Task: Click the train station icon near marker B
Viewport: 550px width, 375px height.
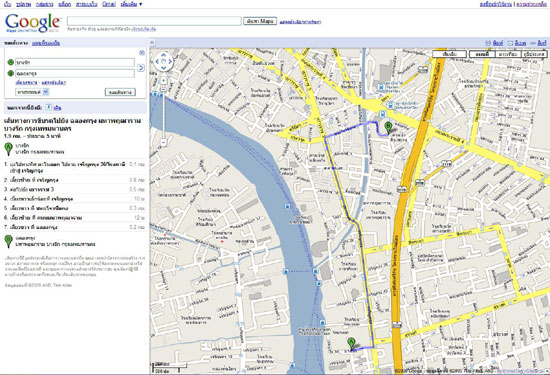Action: [x=383, y=114]
